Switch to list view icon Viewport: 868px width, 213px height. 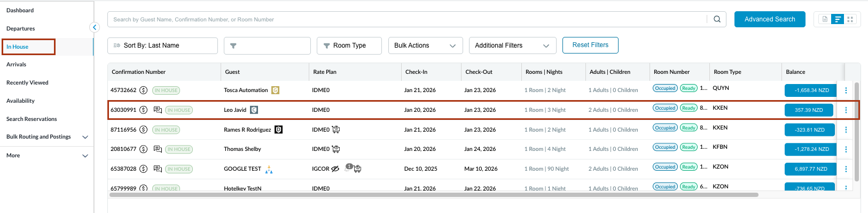pos(838,19)
